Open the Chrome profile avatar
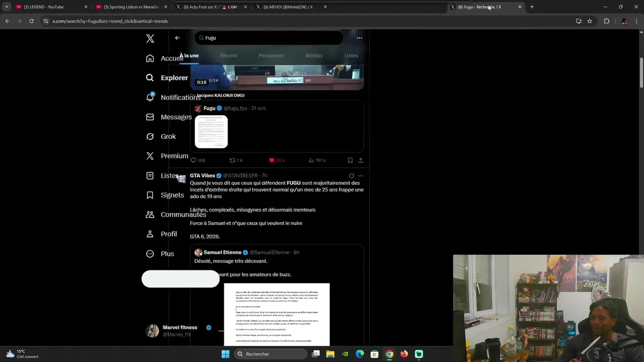 (x=624, y=21)
